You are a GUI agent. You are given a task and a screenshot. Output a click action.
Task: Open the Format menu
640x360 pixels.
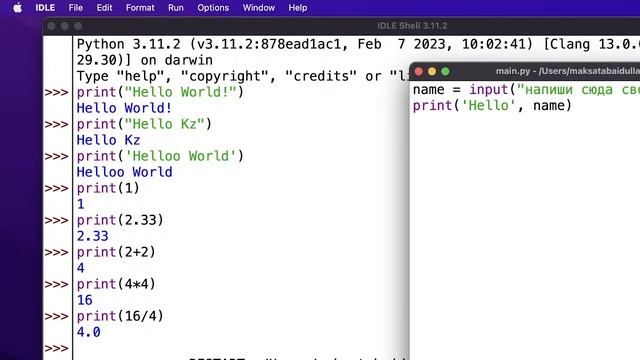tap(140, 8)
